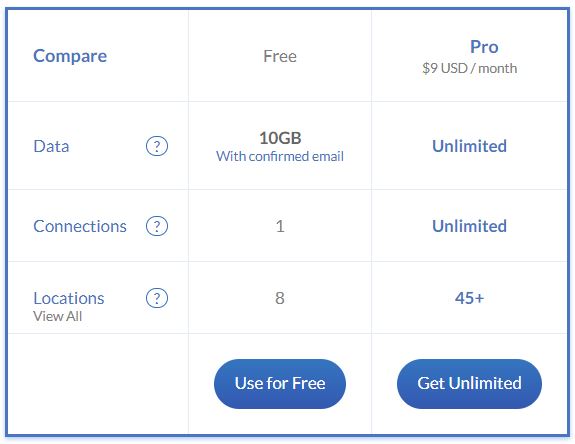Click the Compare heading text
Image resolution: width=575 pixels, height=444 pixels.
point(70,56)
